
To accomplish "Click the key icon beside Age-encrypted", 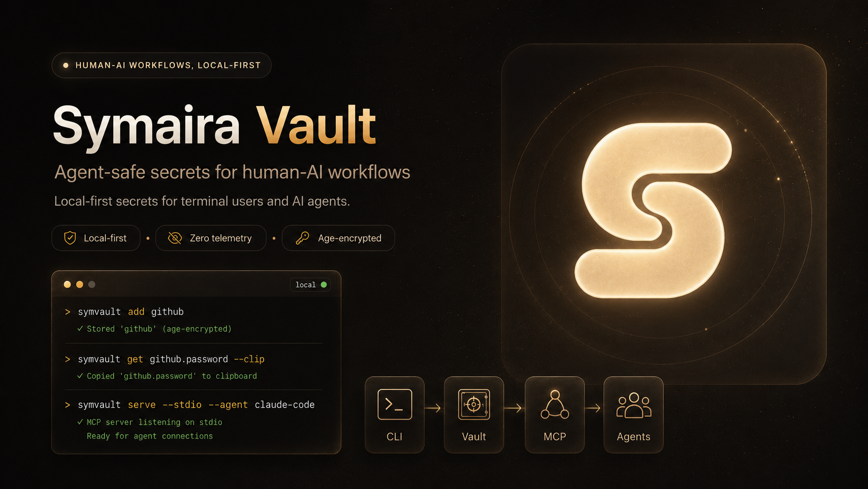I will tap(302, 238).
